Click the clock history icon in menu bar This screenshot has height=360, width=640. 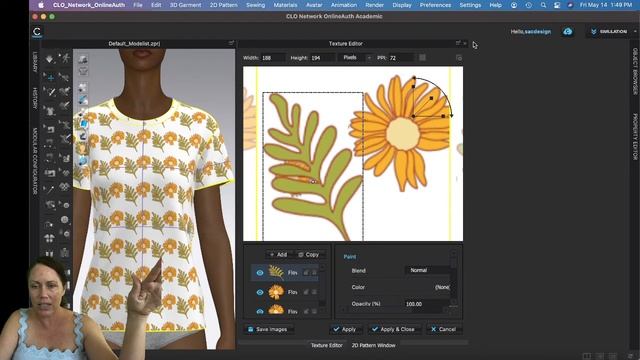[x=529, y=5]
